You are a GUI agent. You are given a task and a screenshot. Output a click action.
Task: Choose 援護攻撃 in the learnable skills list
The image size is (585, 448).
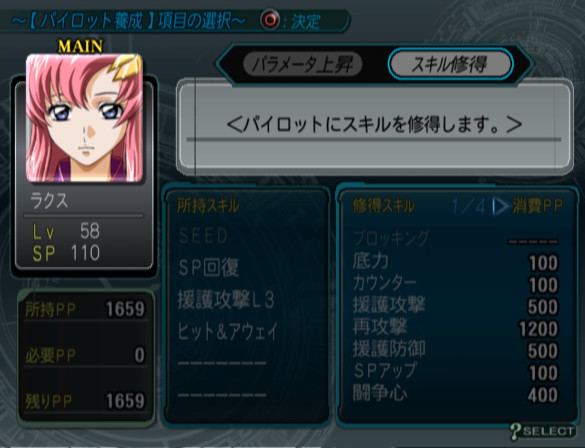[456, 306]
